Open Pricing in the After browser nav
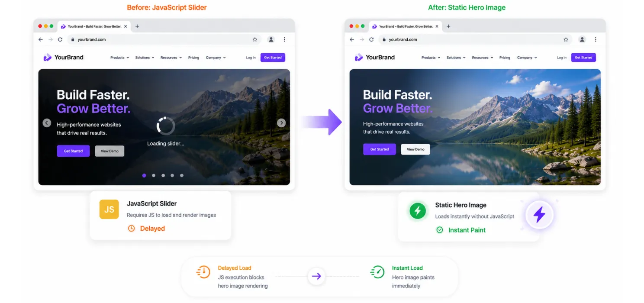The height and width of the screenshot is (303, 644). pyautogui.click(x=505, y=58)
